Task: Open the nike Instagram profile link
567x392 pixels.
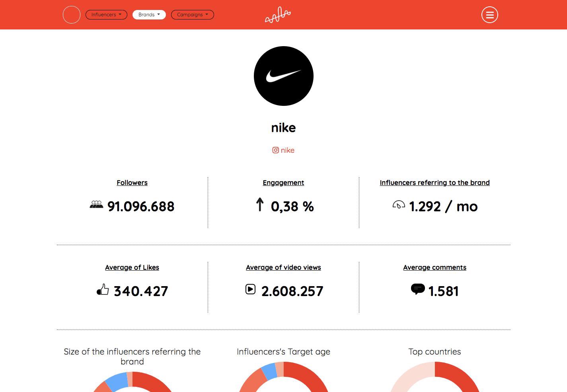Action: pyautogui.click(x=287, y=150)
